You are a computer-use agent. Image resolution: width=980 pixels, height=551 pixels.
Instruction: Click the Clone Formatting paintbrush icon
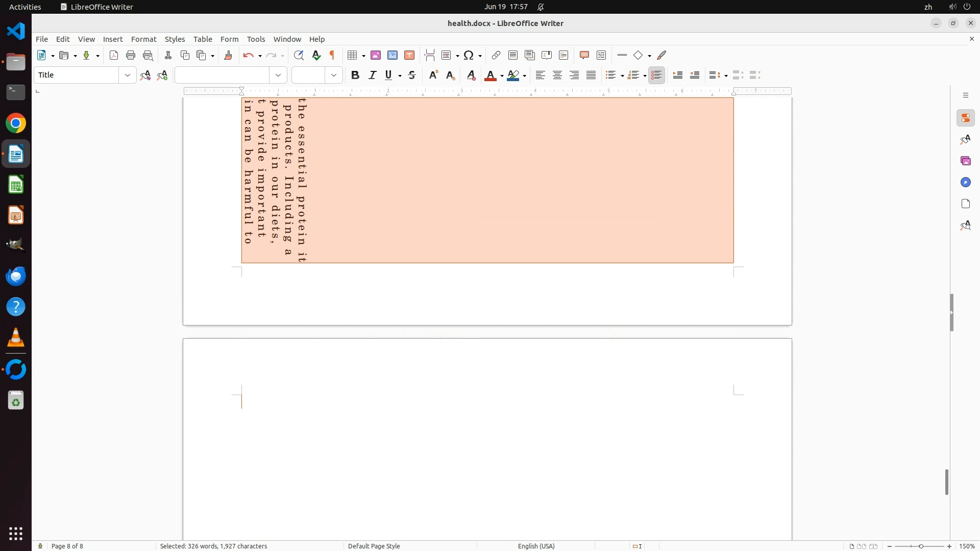click(228, 56)
